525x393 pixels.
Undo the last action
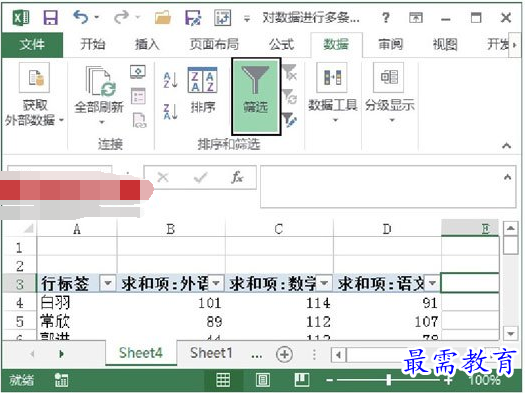(80, 17)
